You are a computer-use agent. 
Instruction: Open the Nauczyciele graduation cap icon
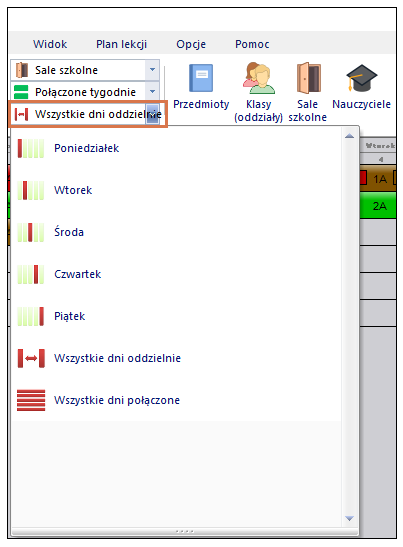361,77
